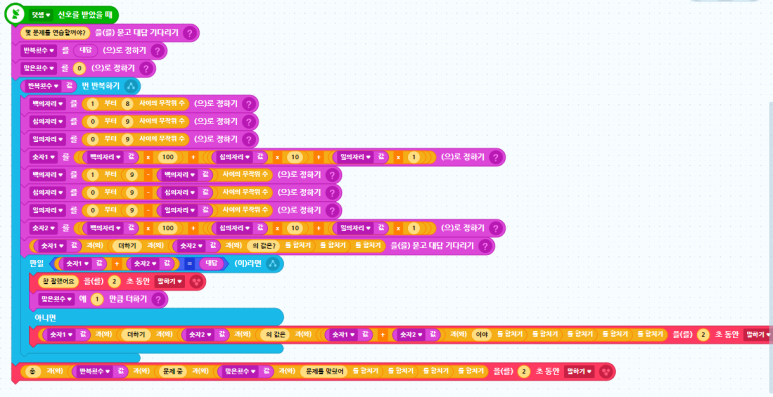The width and height of the screenshot is (773, 397).
Task: Click the help icon on the 맞은횟수 를 0 block
Action: coord(146,69)
